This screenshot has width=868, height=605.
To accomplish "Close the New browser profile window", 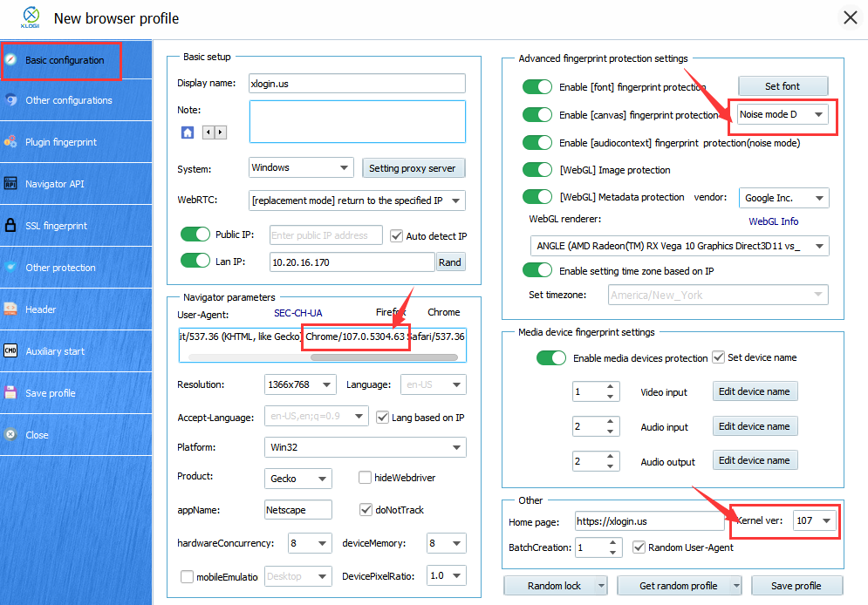I will click(x=851, y=17).
